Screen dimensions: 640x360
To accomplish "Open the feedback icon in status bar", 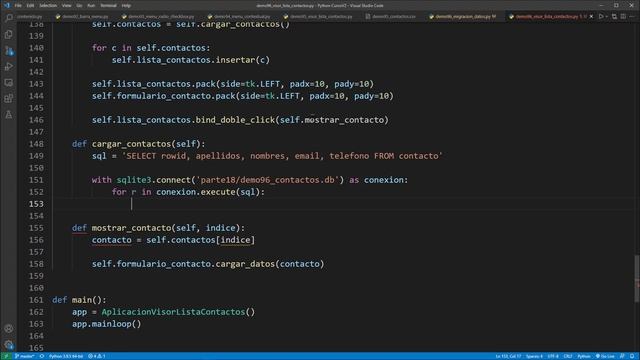I will (x=622, y=356).
